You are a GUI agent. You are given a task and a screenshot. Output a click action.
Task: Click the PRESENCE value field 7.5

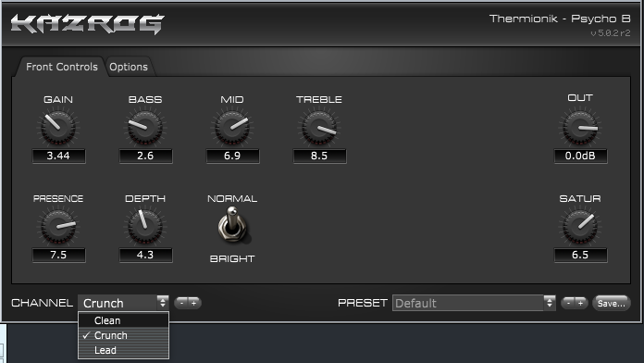(58, 255)
